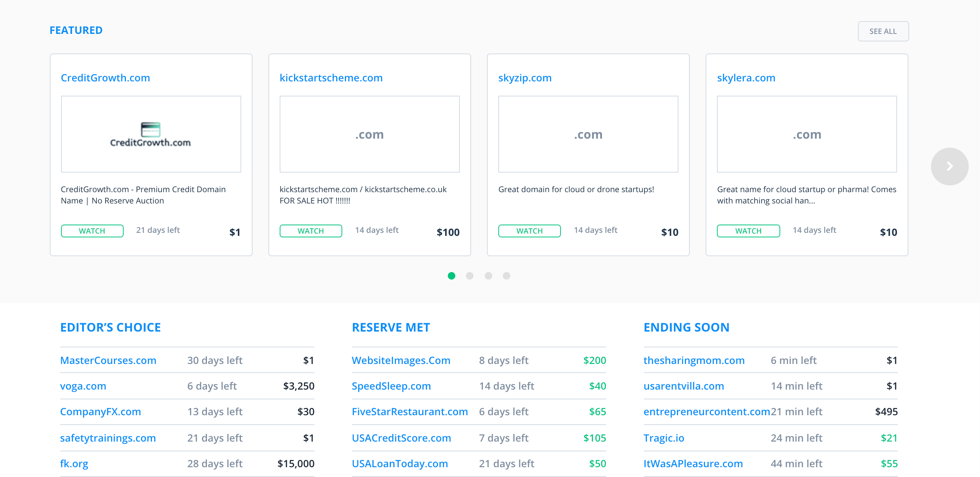Screen dimensions: 980x477
Task: Open the SEE ALL featured listings
Action: (883, 31)
